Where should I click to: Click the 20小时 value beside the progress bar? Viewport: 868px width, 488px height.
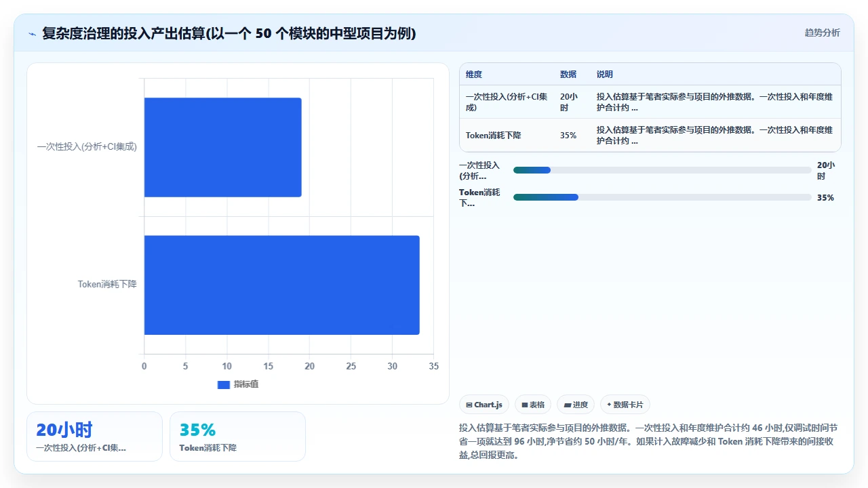point(826,170)
